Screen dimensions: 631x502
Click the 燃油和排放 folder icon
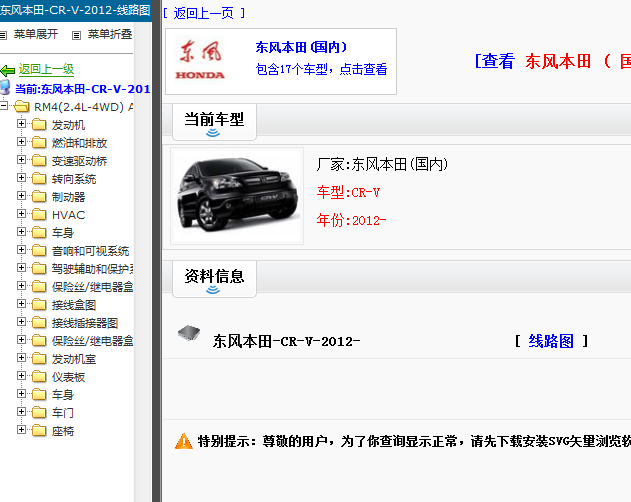(39, 143)
